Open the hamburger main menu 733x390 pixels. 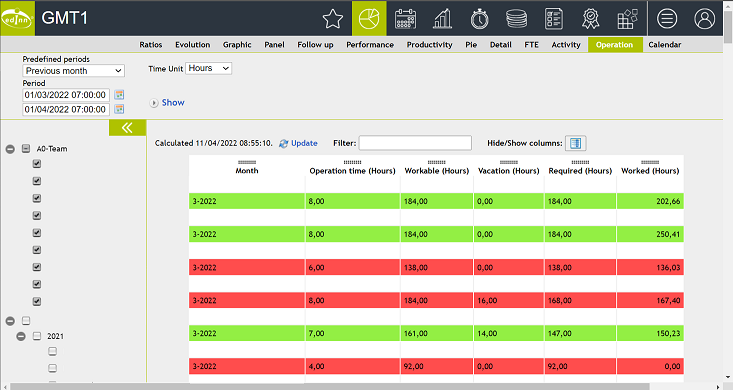point(667,19)
